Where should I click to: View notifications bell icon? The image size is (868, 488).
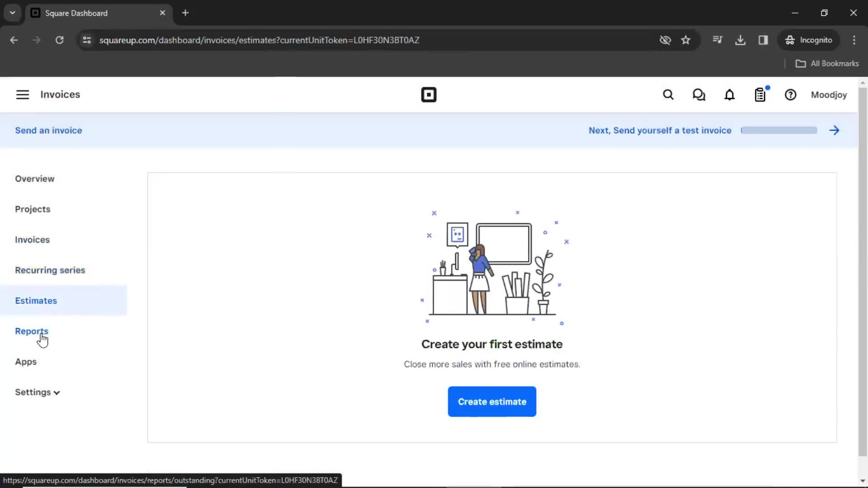[x=730, y=95]
